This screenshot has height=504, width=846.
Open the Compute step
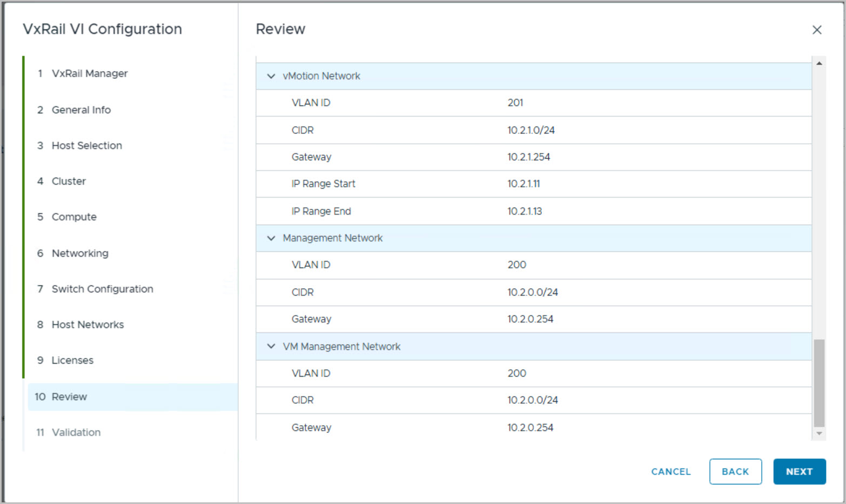pos(74,217)
